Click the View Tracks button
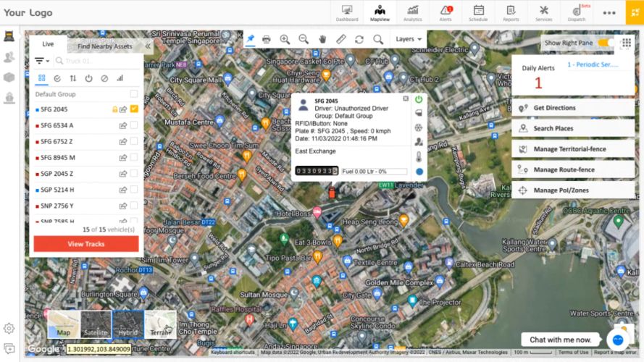Screen dimensions: 644x362 [x=86, y=244]
